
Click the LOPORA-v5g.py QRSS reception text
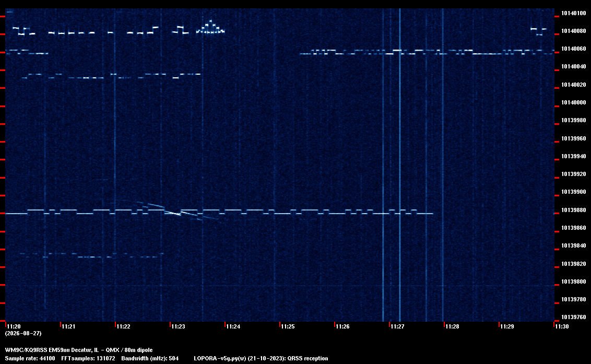click(x=261, y=358)
